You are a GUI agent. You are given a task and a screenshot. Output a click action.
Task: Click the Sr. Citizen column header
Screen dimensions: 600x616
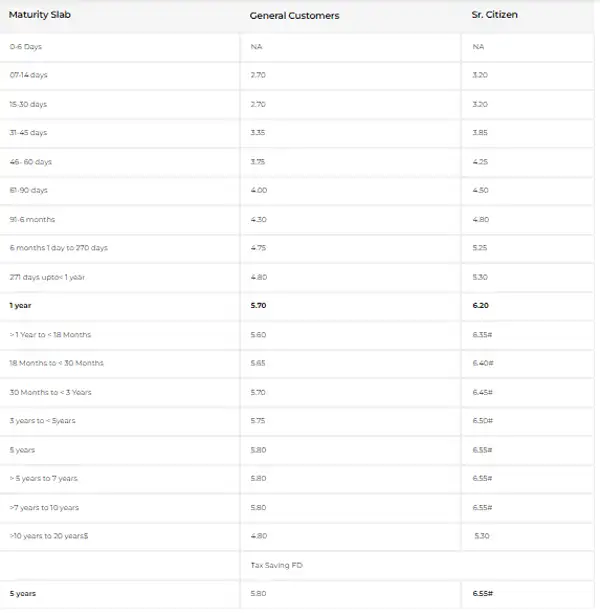click(x=494, y=15)
